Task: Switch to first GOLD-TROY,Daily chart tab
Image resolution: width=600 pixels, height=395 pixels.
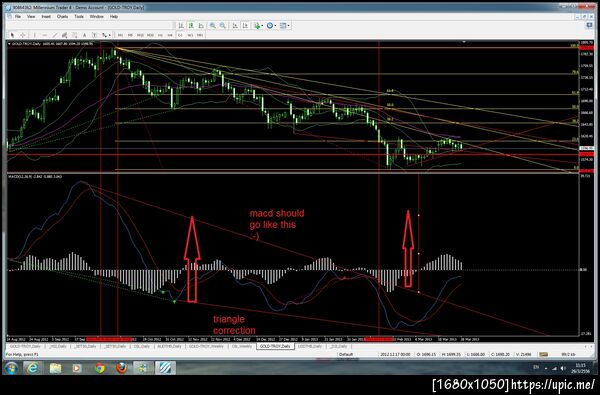Action: click(25, 346)
